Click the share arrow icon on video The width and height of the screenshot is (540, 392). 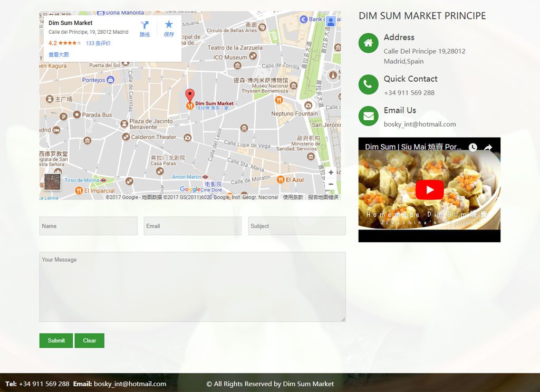click(488, 147)
